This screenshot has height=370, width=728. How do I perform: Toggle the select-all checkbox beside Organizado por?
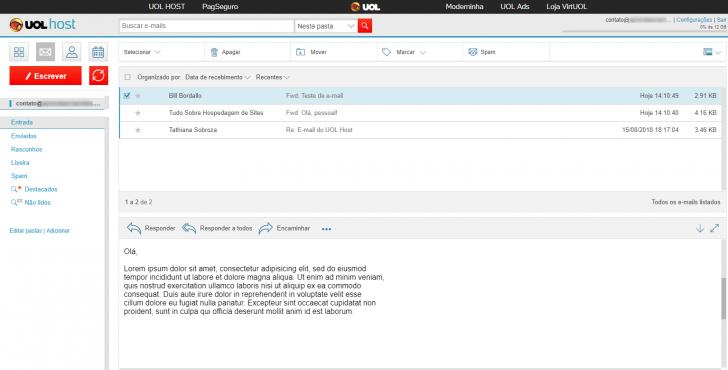[x=128, y=77]
